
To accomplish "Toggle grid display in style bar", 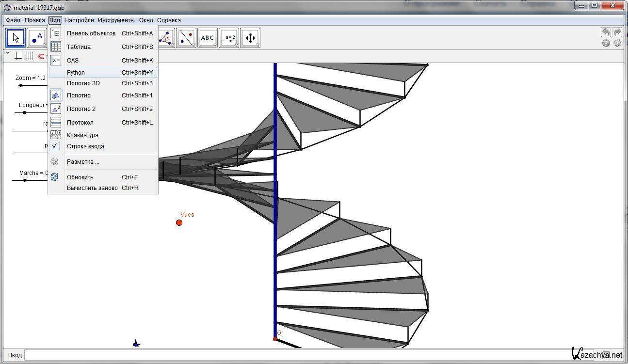I will pyautogui.click(x=30, y=56).
